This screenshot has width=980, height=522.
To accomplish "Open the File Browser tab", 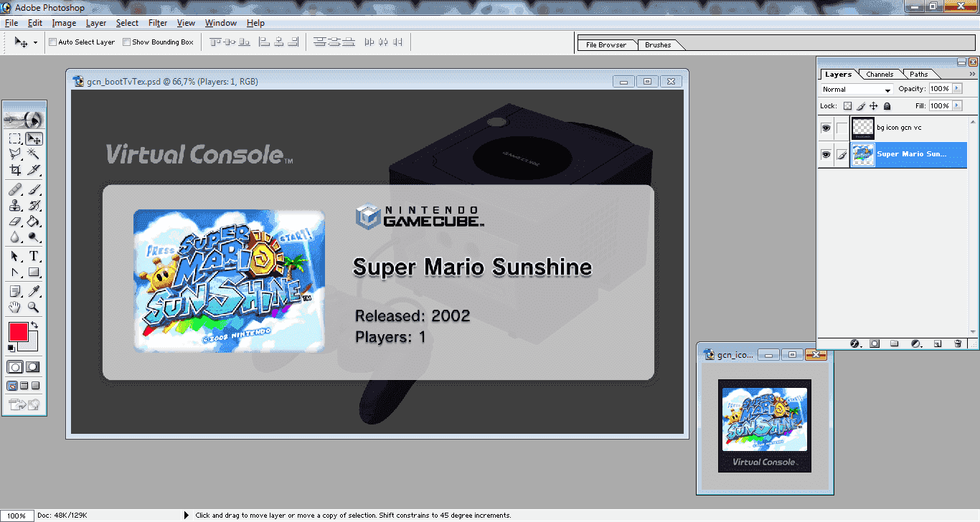I will 606,44.
